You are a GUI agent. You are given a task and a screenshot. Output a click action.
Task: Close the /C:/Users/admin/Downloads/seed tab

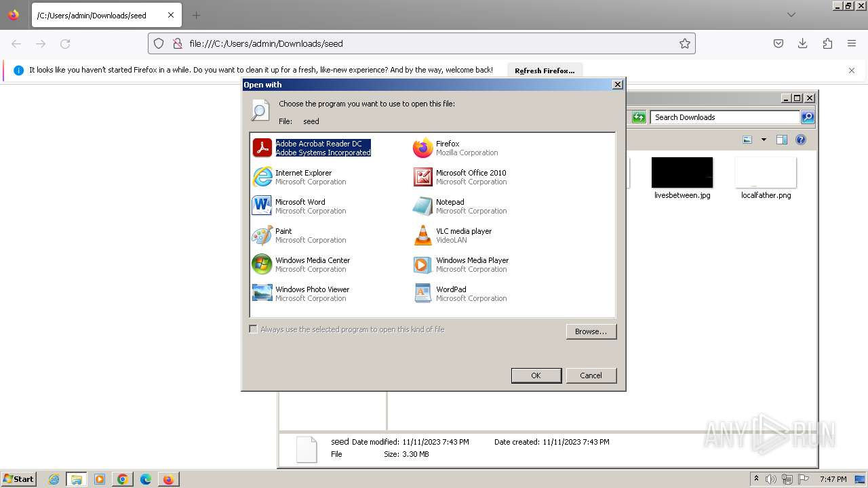pos(170,15)
